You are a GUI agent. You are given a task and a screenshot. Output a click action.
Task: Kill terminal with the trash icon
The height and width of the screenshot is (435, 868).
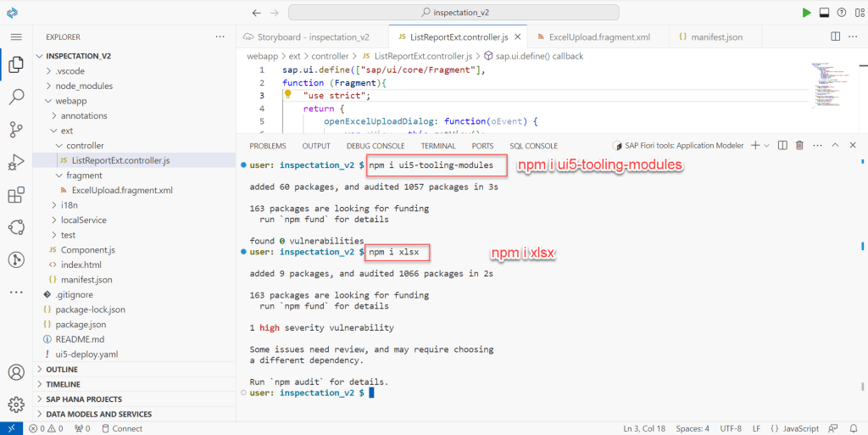[x=799, y=146]
